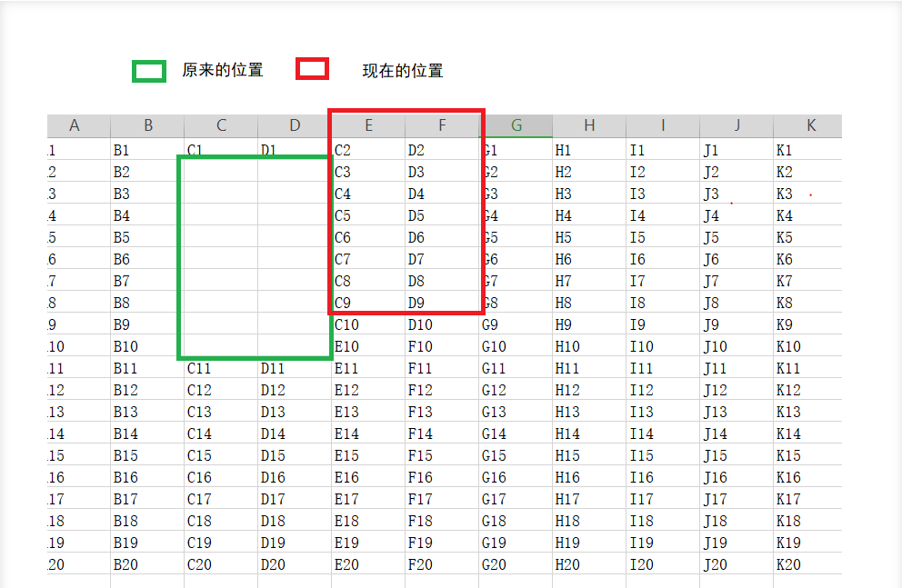
Task: Click cell containing D20
Action: 295,564
